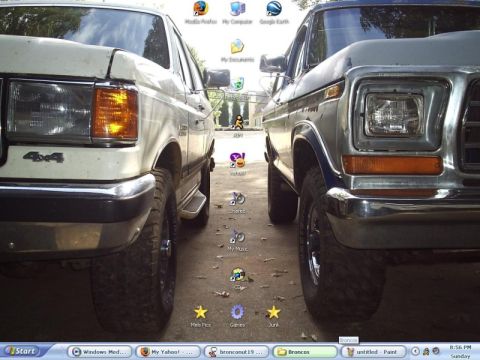This screenshot has width=480, height=360.
Task: Switch to the bronconut19 taskbar window
Action: [x=237, y=352]
